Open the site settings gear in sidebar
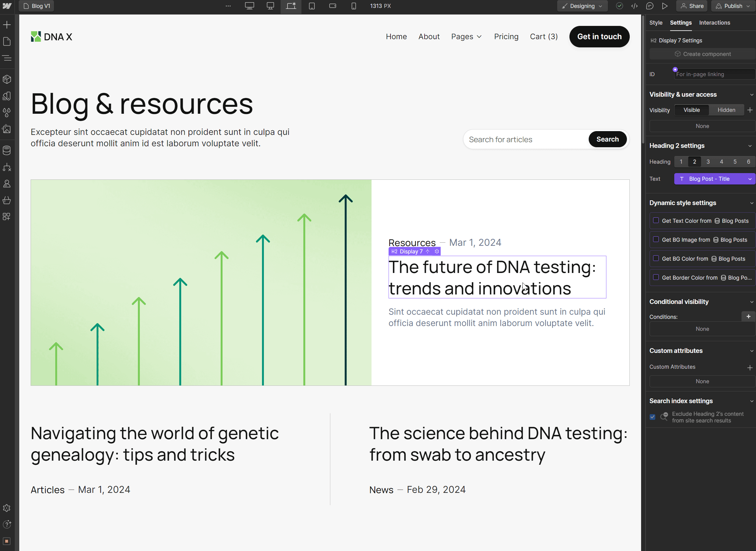This screenshot has height=551, width=756. pos(7,508)
